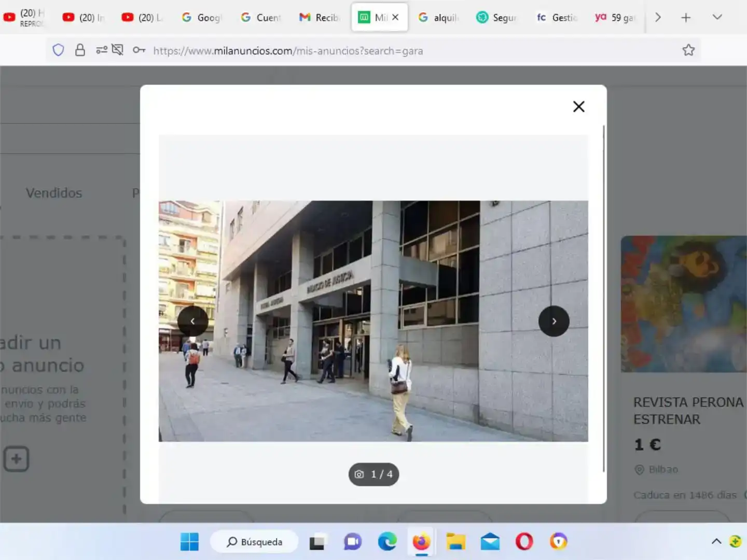Close the active Milanuncios tab
This screenshot has width=747, height=560.
tap(395, 17)
